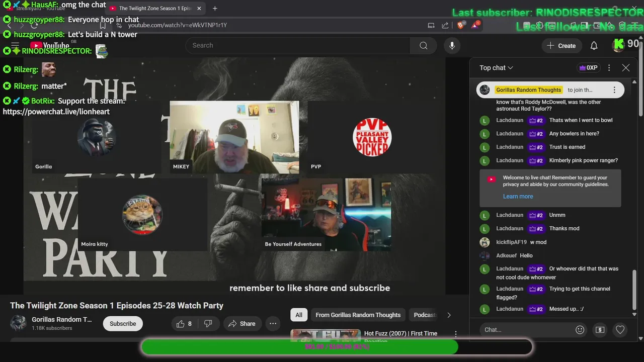The height and width of the screenshot is (362, 644).
Task: Open the notifications bell
Action: tap(594, 46)
